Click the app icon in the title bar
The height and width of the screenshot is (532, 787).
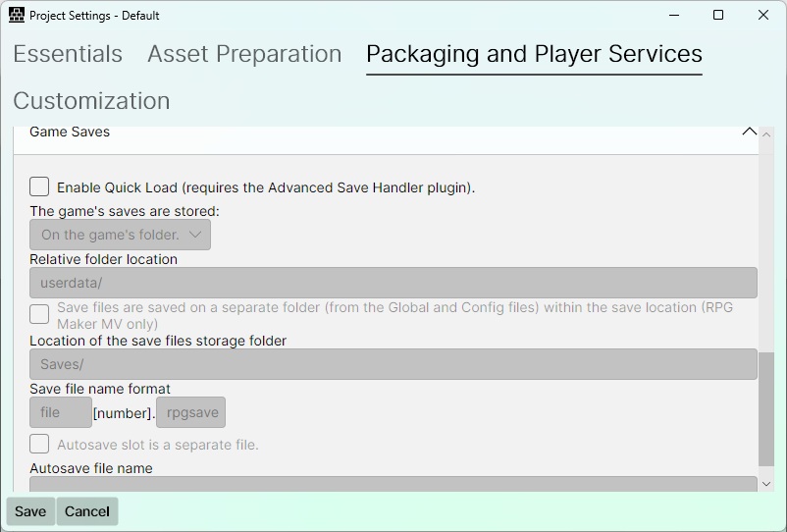(17, 15)
